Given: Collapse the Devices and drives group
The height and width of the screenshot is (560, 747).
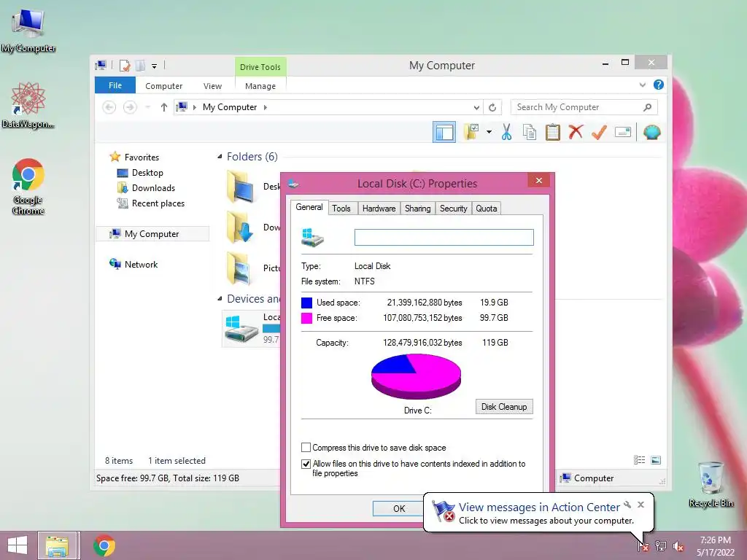Looking at the screenshot, I should [x=220, y=298].
